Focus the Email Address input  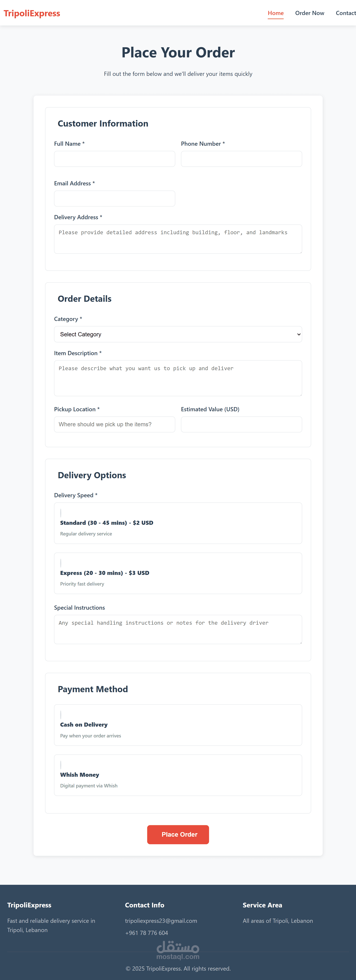coord(114,198)
